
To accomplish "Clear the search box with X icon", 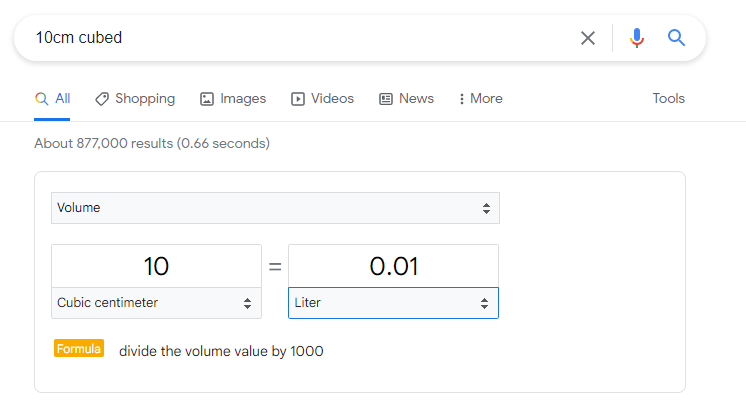I will point(588,38).
